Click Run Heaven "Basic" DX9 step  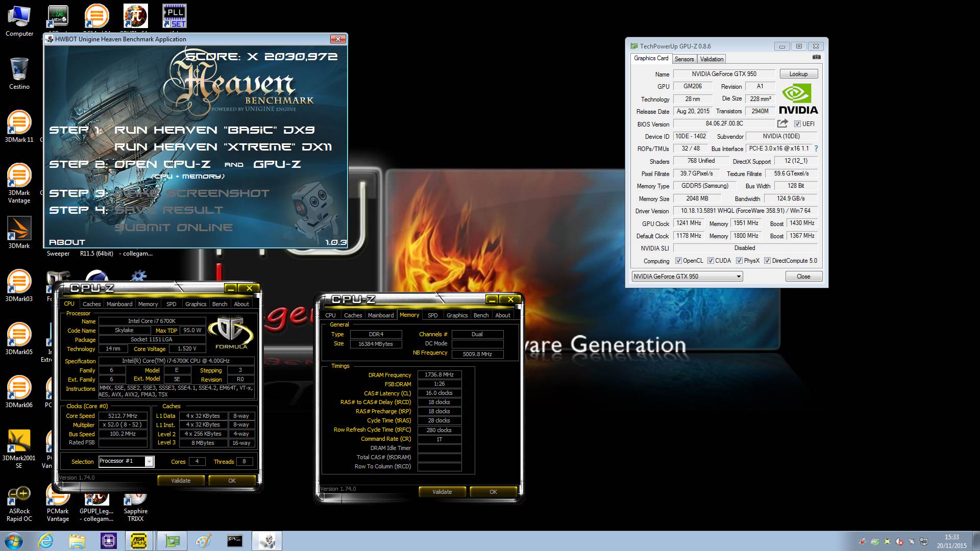coord(214,130)
